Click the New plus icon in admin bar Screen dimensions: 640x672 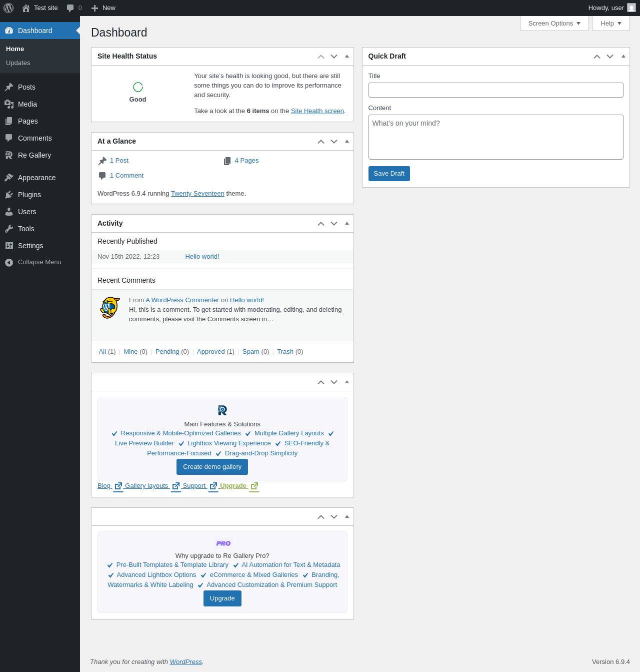[x=94, y=8]
